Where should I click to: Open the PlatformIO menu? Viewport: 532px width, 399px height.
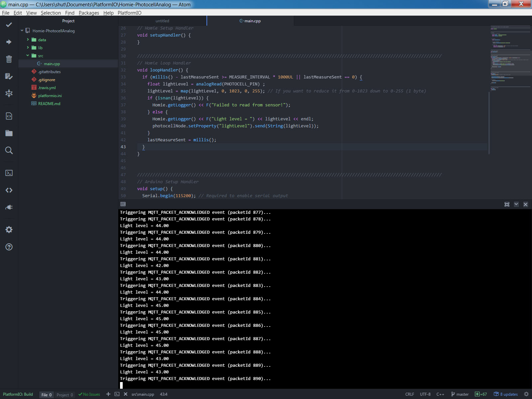(129, 13)
